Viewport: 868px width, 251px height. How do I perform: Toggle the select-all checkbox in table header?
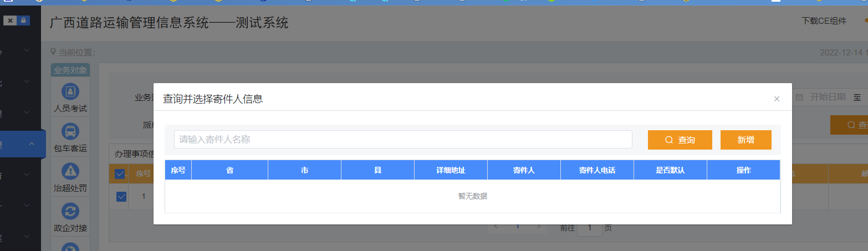point(120,174)
